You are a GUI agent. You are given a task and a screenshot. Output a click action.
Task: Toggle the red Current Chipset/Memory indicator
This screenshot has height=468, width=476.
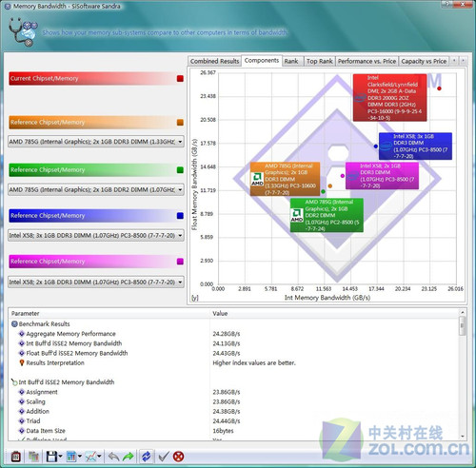click(180, 78)
